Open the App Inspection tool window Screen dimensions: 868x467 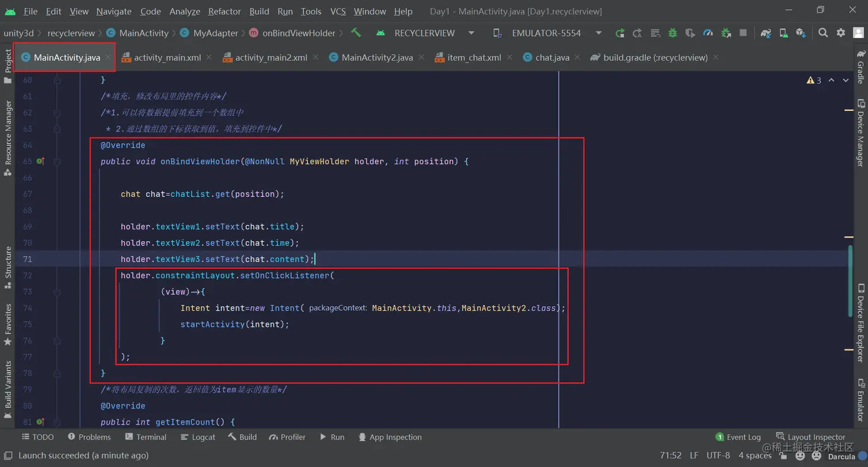tap(390, 437)
